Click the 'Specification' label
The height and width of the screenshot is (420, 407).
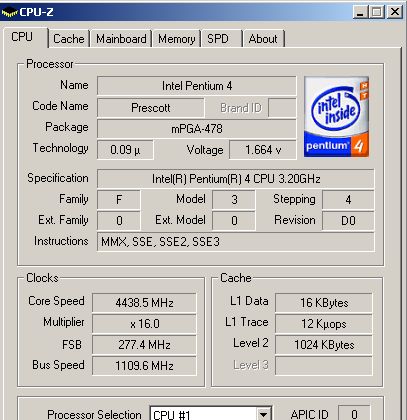pyautogui.click(x=58, y=178)
